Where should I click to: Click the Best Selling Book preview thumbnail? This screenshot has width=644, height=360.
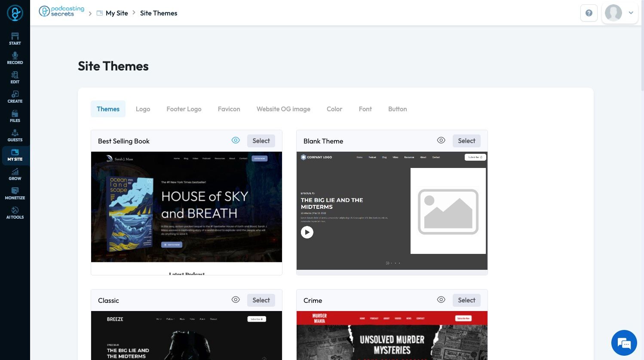click(187, 213)
